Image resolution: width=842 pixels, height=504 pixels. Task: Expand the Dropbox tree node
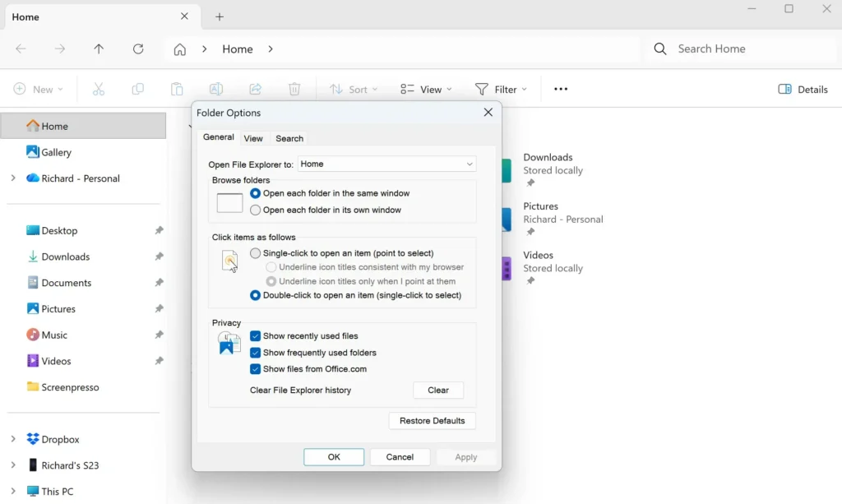13,439
